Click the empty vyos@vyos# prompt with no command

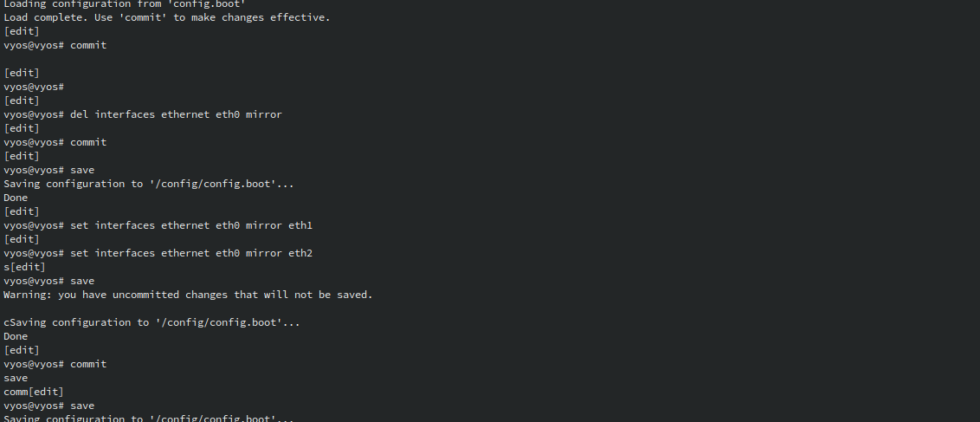pyautogui.click(x=34, y=87)
